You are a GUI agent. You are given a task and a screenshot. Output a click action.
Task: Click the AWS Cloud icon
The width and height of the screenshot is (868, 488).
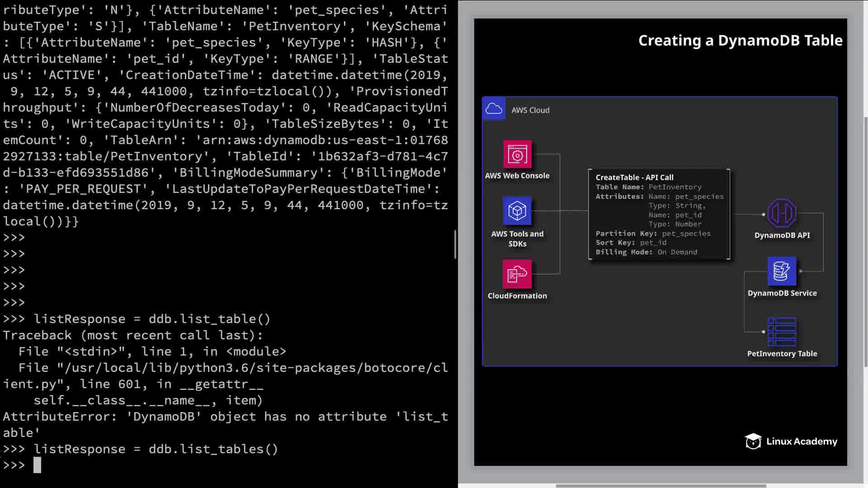point(494,109)
